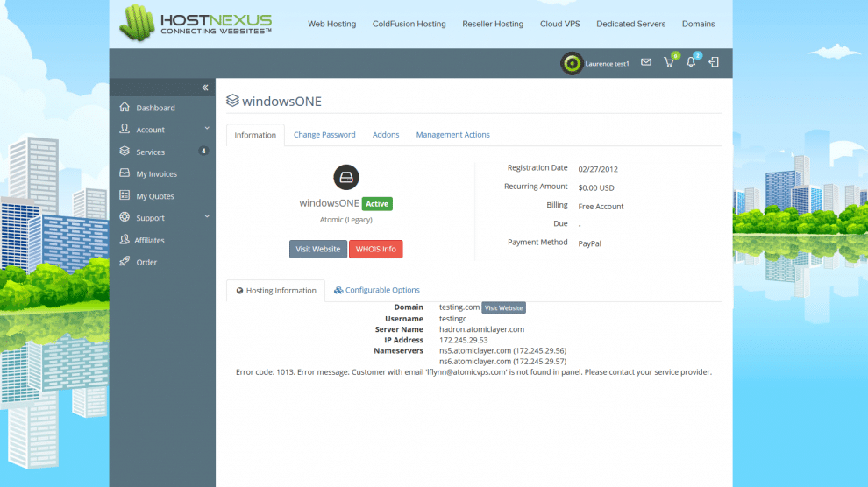Screen dimensions: 868x487
Task: Switch to the Addons tab
Action: pos(386,134)
